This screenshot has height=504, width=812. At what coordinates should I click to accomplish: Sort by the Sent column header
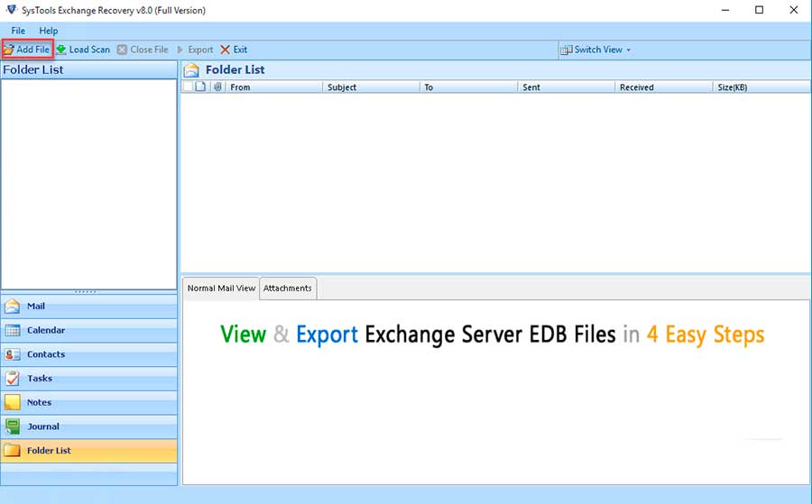click(567, 87)
